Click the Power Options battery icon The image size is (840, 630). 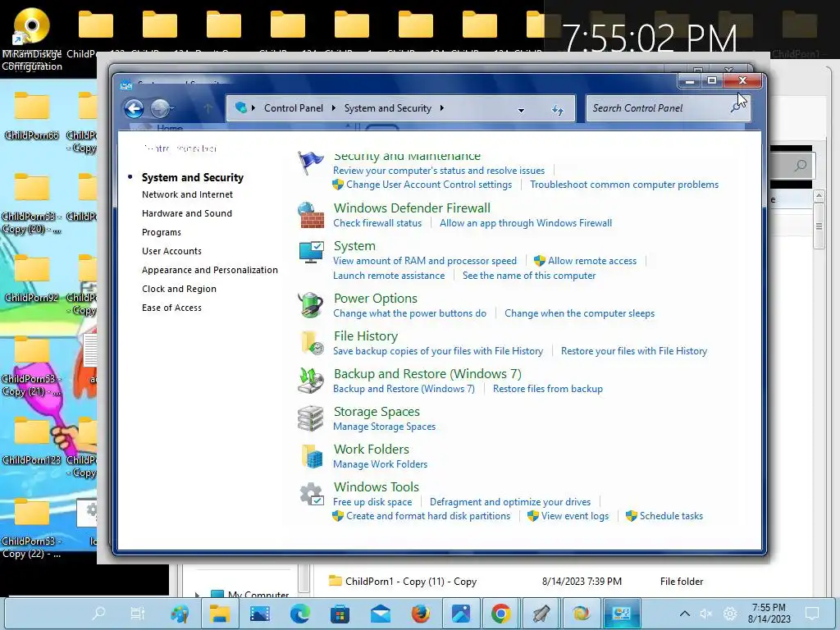[311, 305]
